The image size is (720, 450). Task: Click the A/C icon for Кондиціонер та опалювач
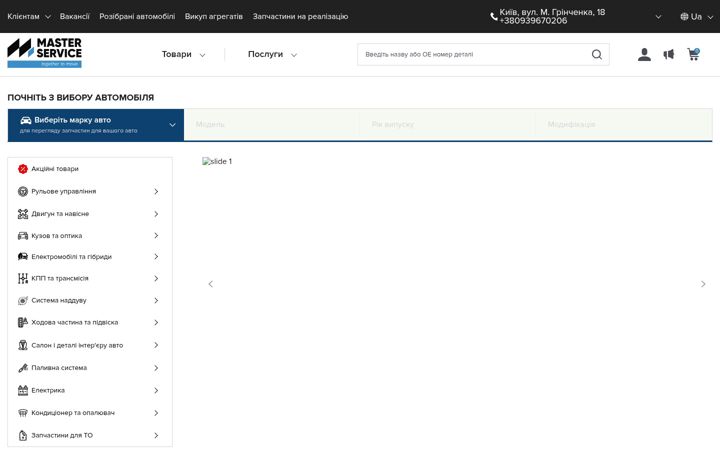pos(22,413)
